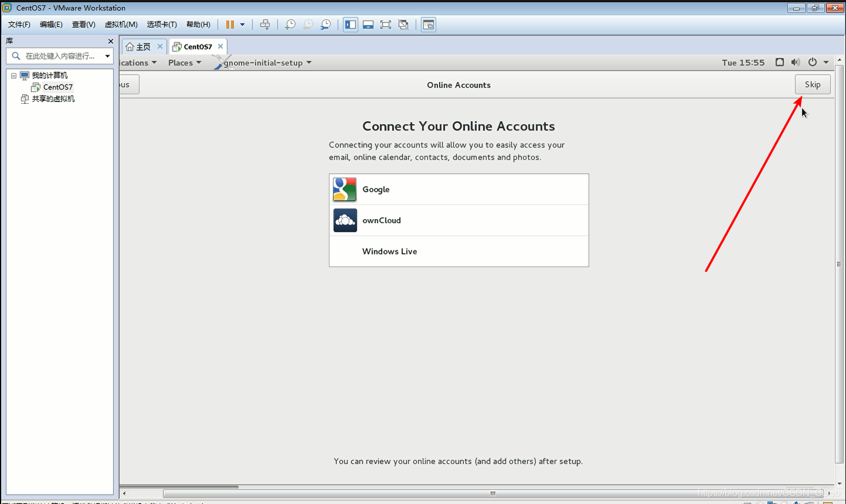846x504 pixels.
Task: Close the 主页 tab
Action: [160, 47]
